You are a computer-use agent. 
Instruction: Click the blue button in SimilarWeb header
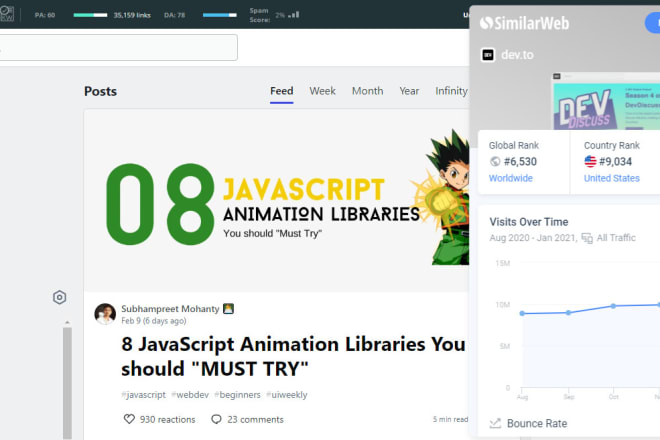[x=653, y=23]
